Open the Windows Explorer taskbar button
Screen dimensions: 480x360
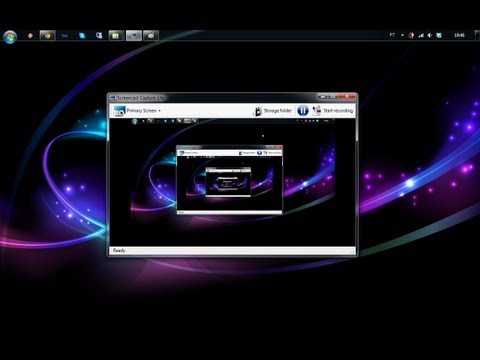116,35
